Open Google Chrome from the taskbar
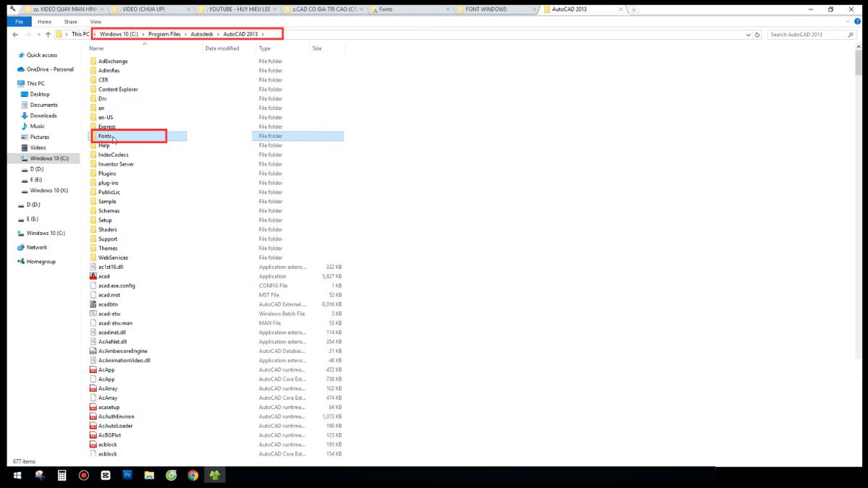Viewport: 868px width, 488px height. point(193,475)
